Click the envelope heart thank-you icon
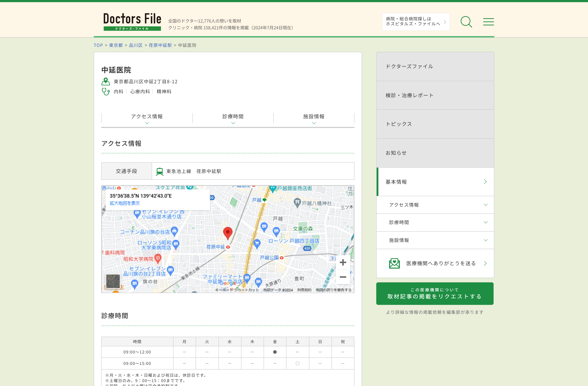This screenshot has width=588, height=386. 395,263
